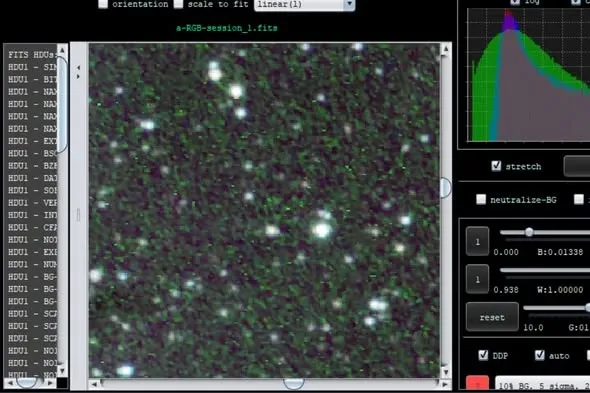The height and width of the screenshot is (393, 590).
Task: Toggle the DDP checkbox
Action: point(483,355)
